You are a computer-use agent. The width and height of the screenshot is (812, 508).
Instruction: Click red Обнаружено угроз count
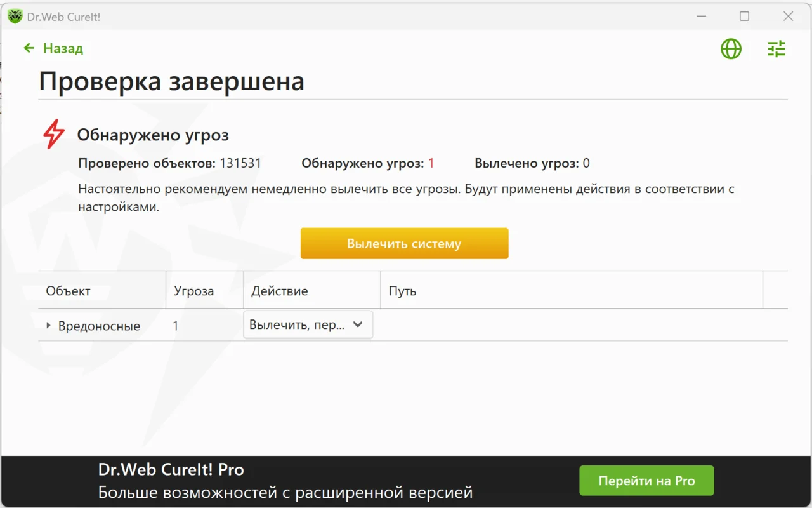tap(431, 163)
